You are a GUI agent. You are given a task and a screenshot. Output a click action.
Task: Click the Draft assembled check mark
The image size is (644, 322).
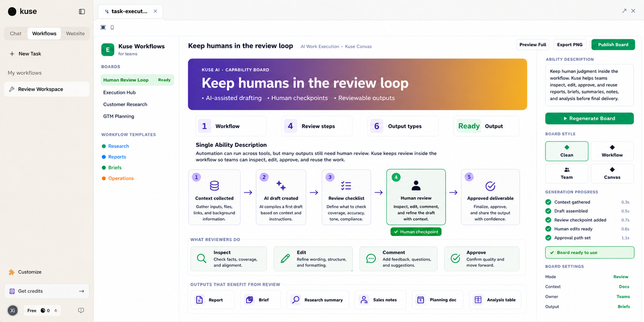click(548, 211)
